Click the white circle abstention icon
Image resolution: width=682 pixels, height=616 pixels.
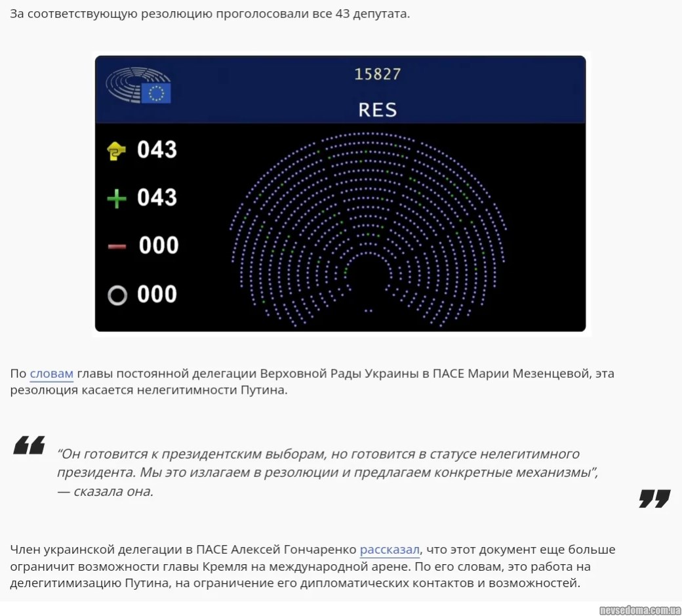[117, 295]
